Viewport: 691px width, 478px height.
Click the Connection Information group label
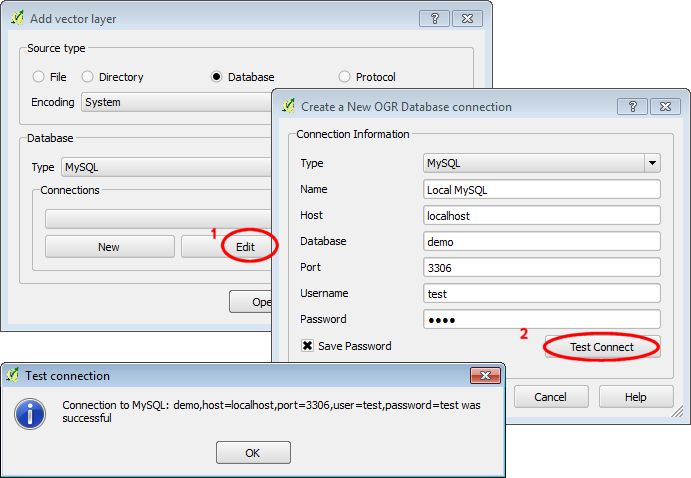[353, 134]
